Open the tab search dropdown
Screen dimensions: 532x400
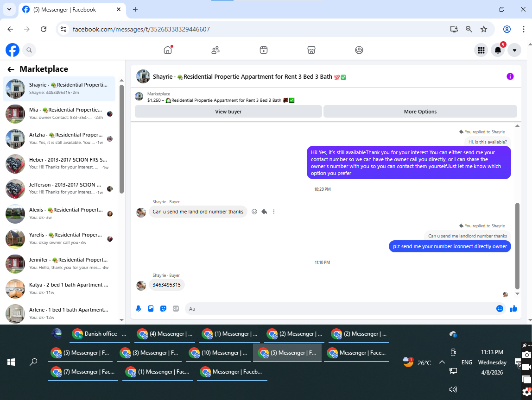(9, 9)
